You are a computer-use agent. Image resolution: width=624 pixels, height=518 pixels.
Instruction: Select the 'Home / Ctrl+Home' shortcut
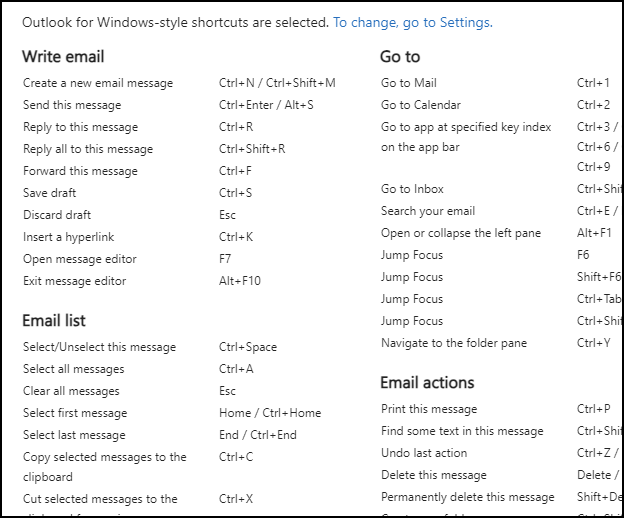pos(270,413)
